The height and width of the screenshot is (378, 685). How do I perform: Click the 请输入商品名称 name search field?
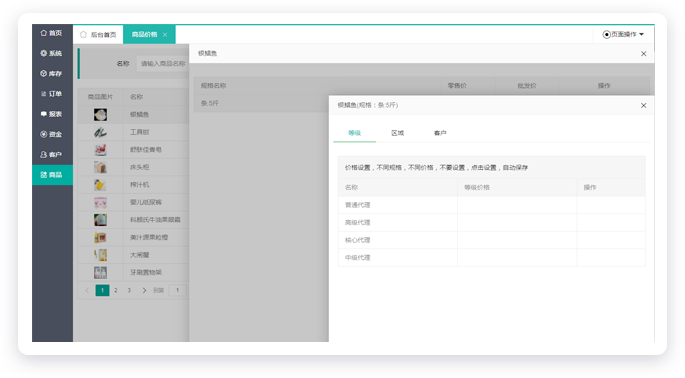point(163,64)
